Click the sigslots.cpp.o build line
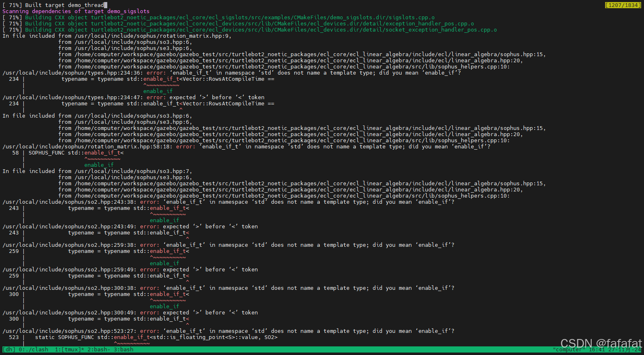The image size is (644, 355). coord(219,17)
